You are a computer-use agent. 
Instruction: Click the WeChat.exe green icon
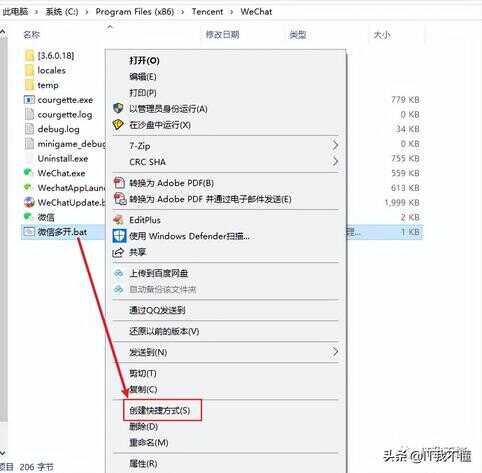[x=28, y=172]
